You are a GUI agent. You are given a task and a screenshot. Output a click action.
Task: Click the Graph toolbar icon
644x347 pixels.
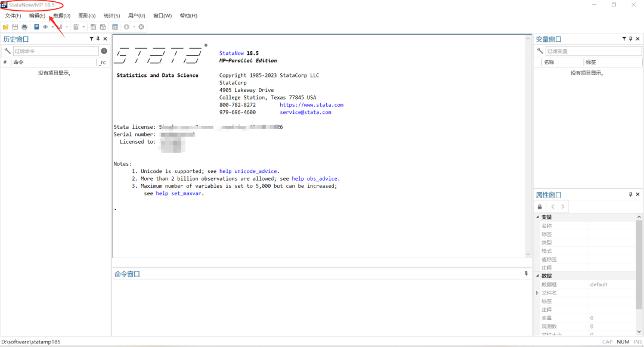[60, 27]
